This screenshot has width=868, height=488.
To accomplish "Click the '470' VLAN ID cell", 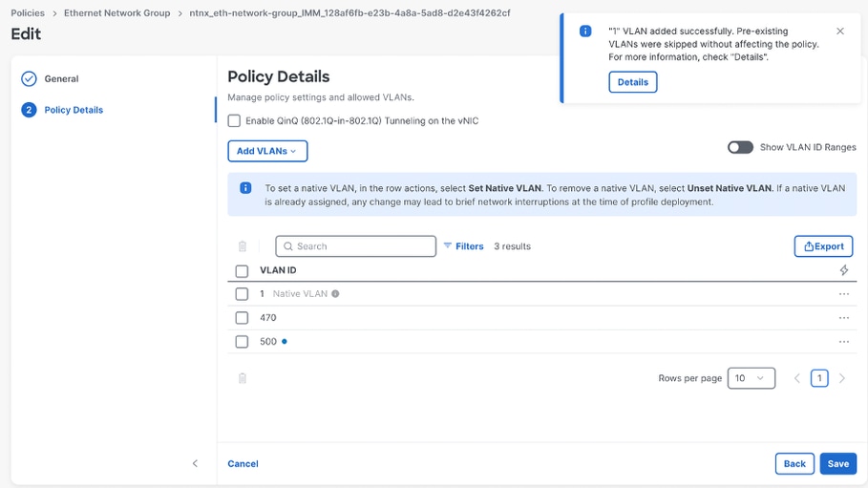I will 268,318.
